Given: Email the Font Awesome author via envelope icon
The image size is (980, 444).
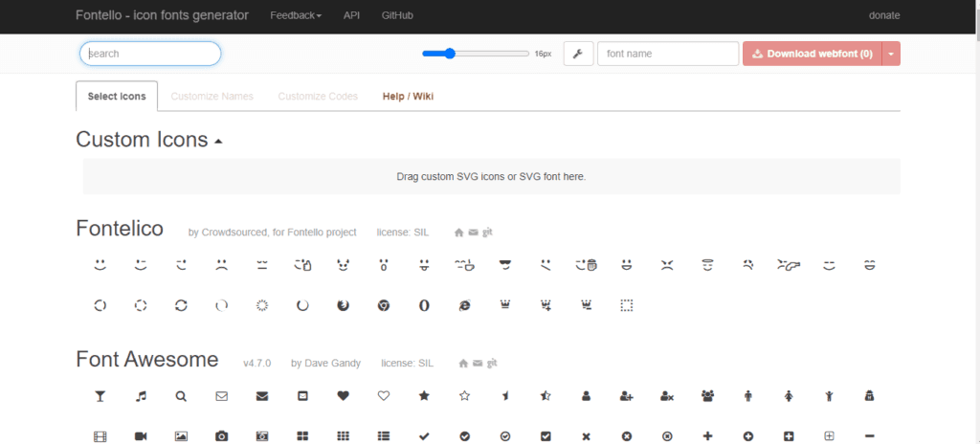Looking at the screenshot, I should coord(478,364).
